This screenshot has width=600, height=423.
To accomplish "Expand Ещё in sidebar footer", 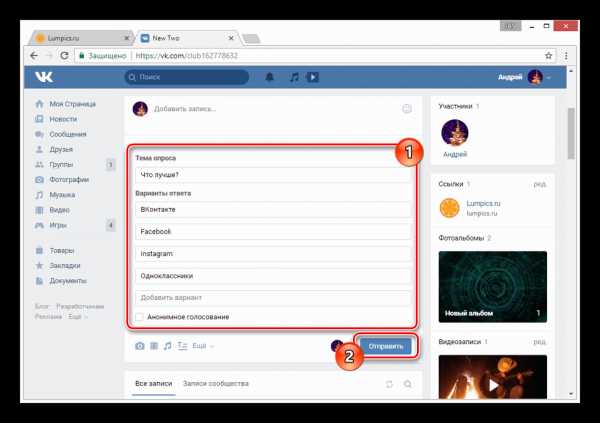I will [x=78, y=317].
